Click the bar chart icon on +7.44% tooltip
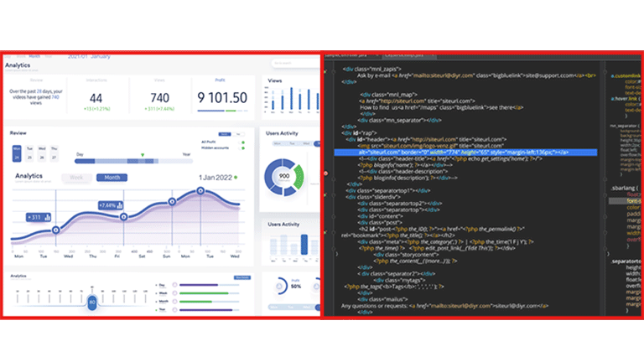The width and height of the screenshot is (644, 362). click(120, 205)
